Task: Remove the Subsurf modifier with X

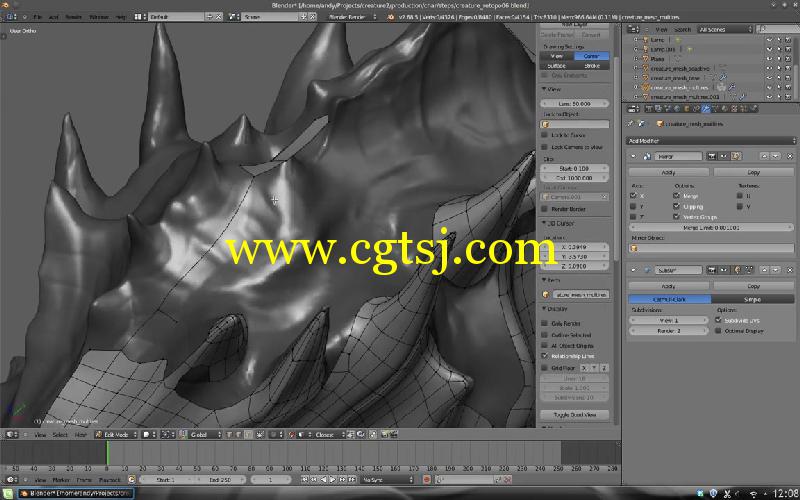Action: 790,269
